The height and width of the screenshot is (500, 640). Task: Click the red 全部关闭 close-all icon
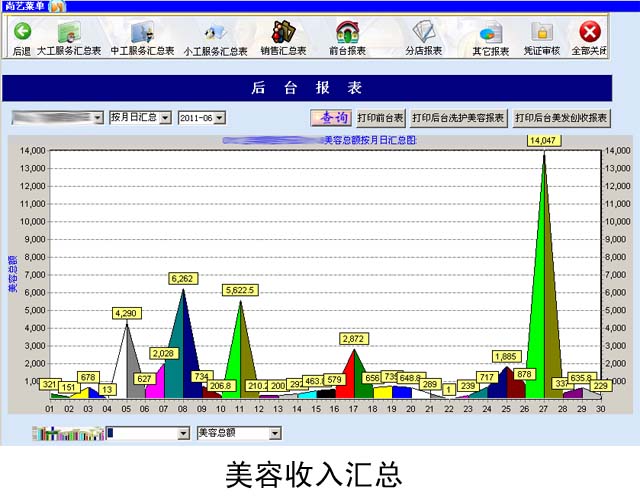(592, 34)
